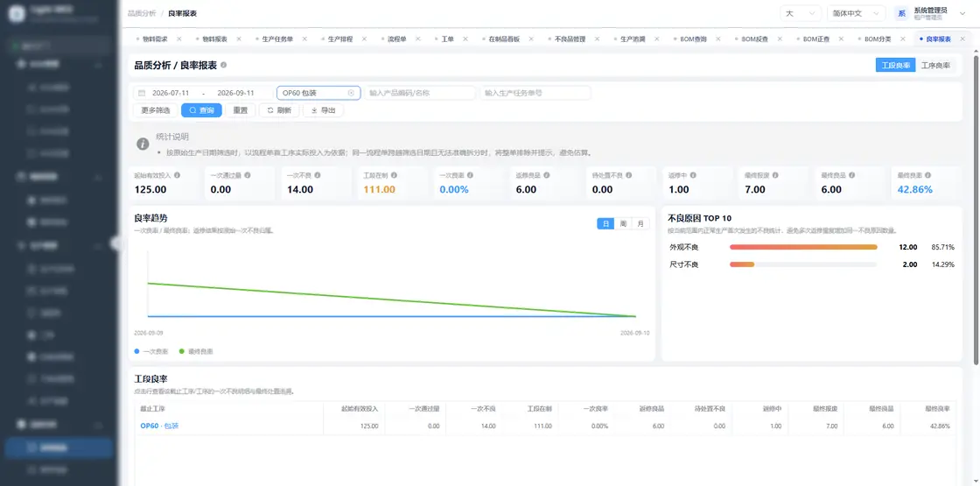Open the OP60 · 包装 row link

point(159,426)
